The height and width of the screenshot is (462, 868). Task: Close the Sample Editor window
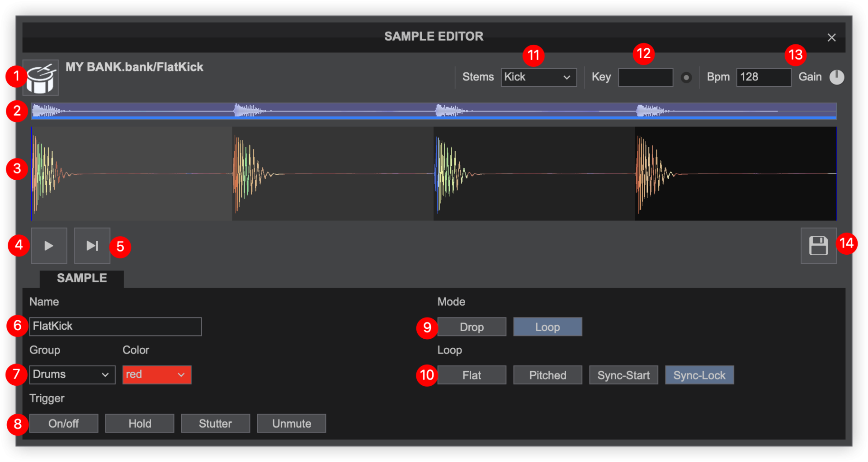(x=831, y=37)
